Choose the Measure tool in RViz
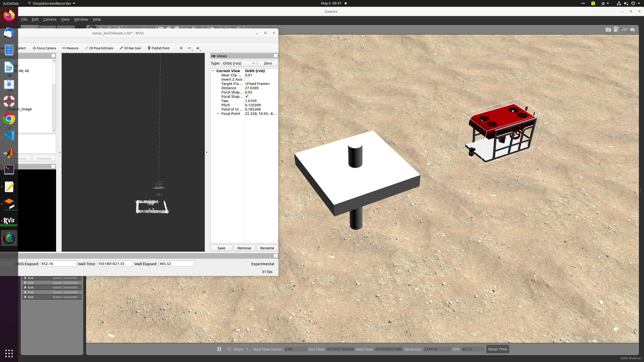Screen dimensions: 644x362 tap(70, 48)
